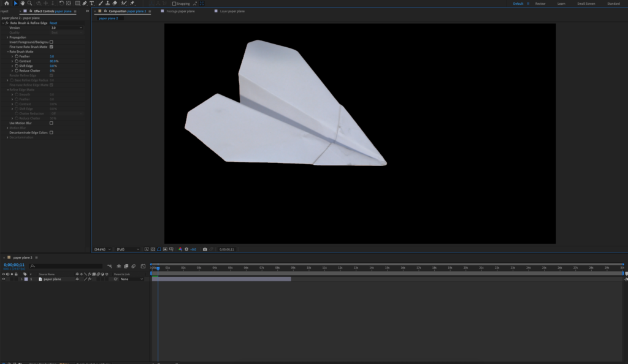
Task: Open the 54.6% magnification dropdown
Action: click(x=102, y=249)
